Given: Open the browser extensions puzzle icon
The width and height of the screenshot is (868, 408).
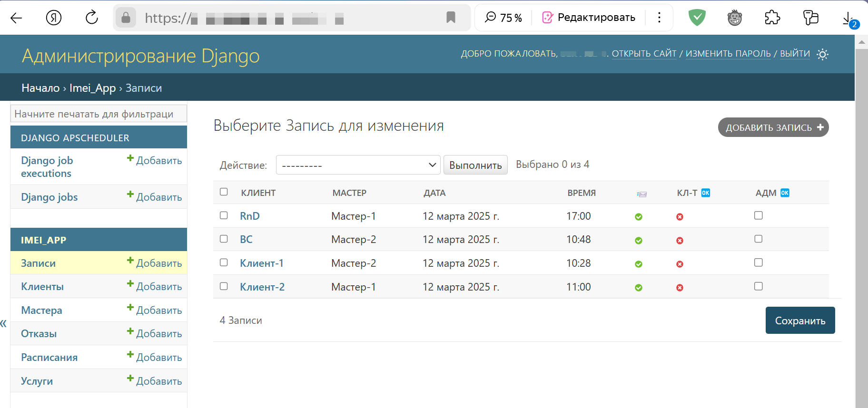Looking at the screenshot, I should [772, 18].
